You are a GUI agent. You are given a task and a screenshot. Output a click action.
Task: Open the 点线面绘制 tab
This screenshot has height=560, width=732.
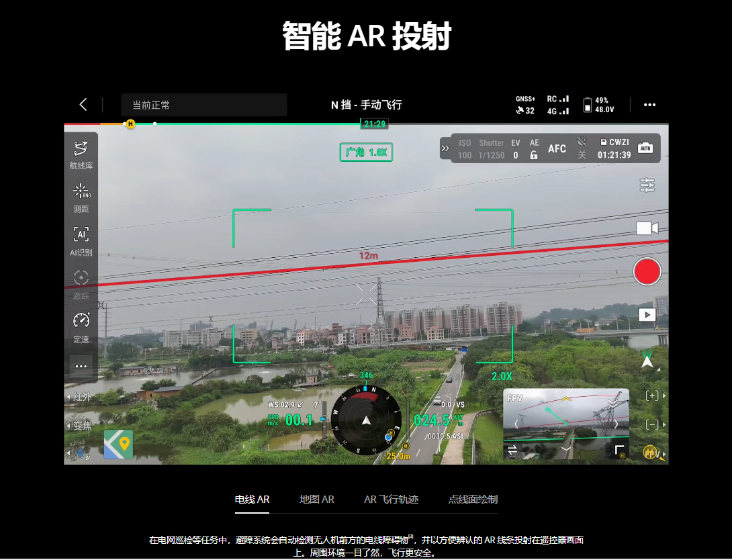click(x=473, y=500)
